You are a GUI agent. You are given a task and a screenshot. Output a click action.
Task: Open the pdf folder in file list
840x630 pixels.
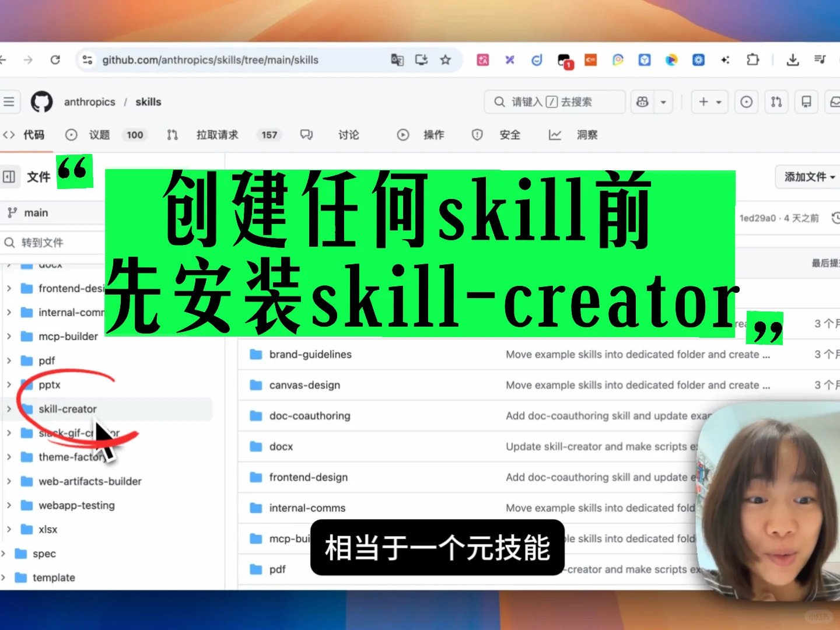tap(278, 569)
